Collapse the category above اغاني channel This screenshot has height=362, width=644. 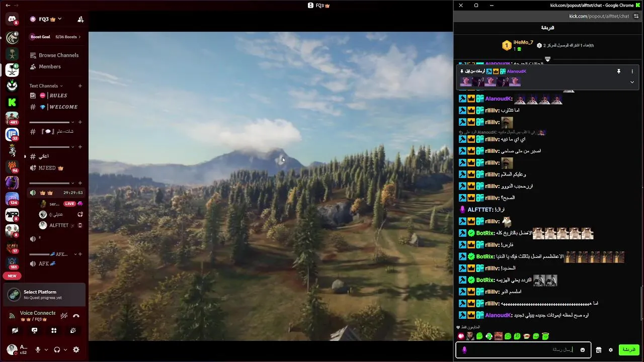(x=73, y=147)
